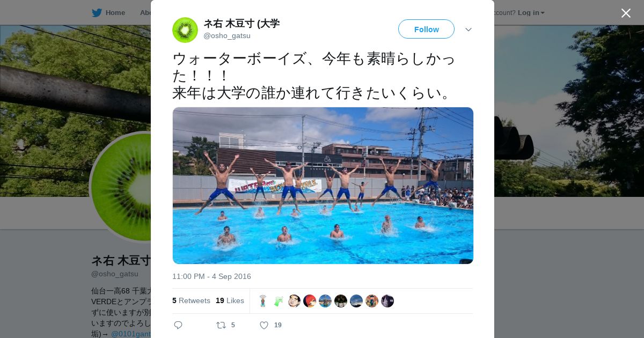Click the Twitter bird Home icon
Viewport: 644px width, 338px height.
[x=97, y=13]
